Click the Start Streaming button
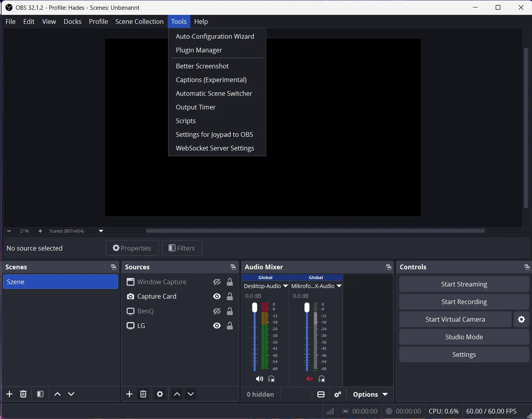Image resolution: width=532 pixels, height=419 pixels. [x=464, y=284]
